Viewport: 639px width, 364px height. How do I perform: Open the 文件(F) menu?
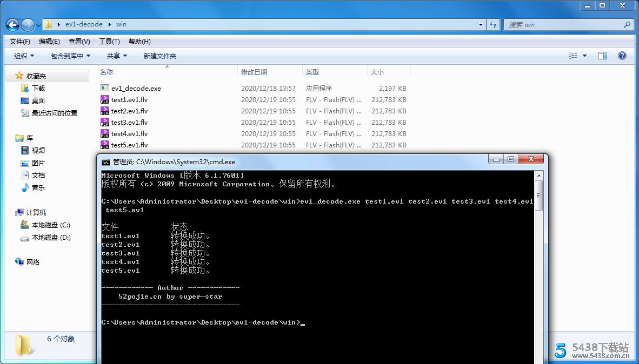pos(20,41)
